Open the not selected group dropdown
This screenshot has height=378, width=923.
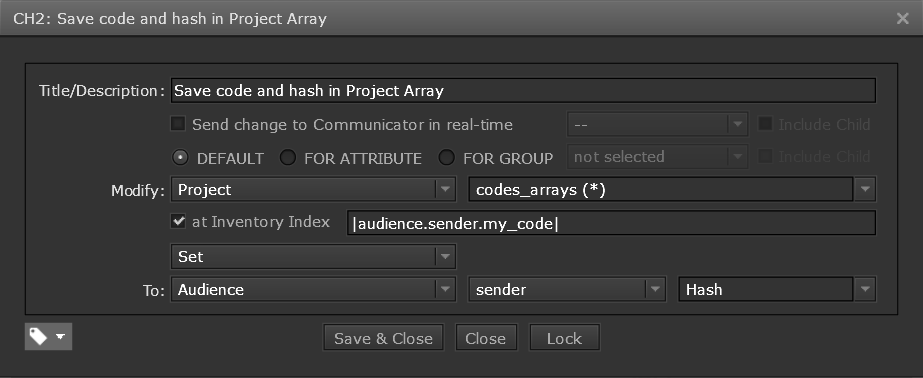point(658,157)
